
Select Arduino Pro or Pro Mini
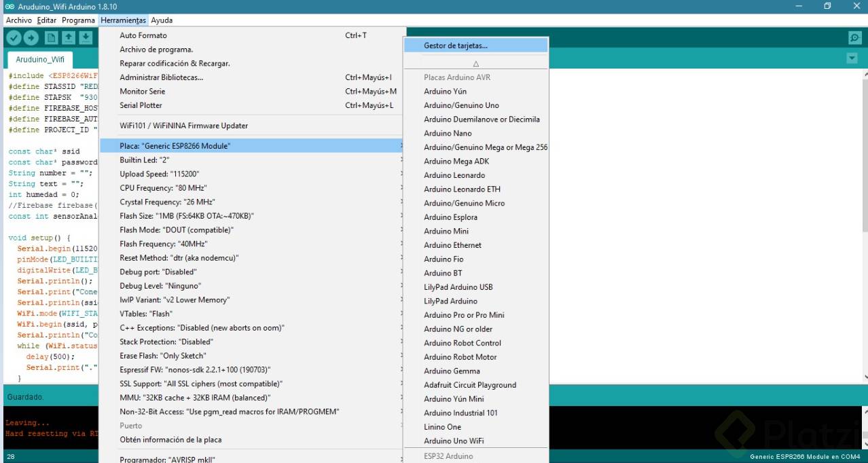coord(475,314)
